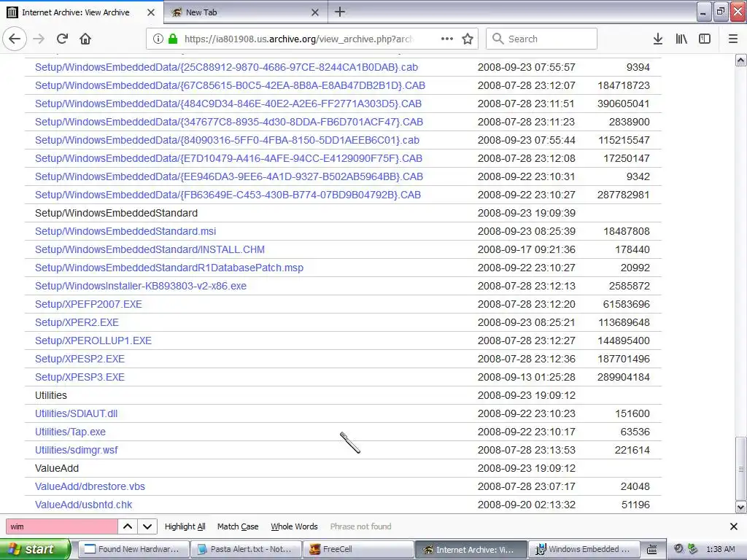The width and height of the screenshot is (747, 560).
Task: Open {84090316-5FF0-4FBA-8150-5DD1AEEB6C01}.cab link
Action: coord(228,140)
